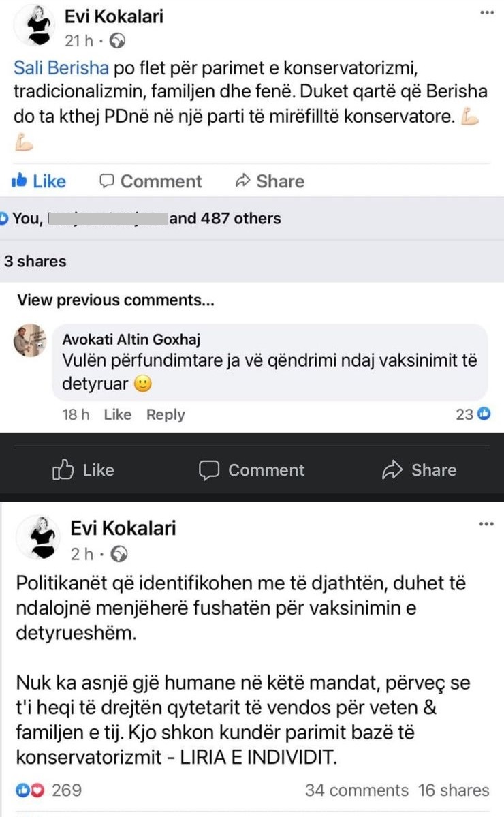Click the like reaction icon beside 23
Screen dimensions: 504x817
tap(484, 414)
